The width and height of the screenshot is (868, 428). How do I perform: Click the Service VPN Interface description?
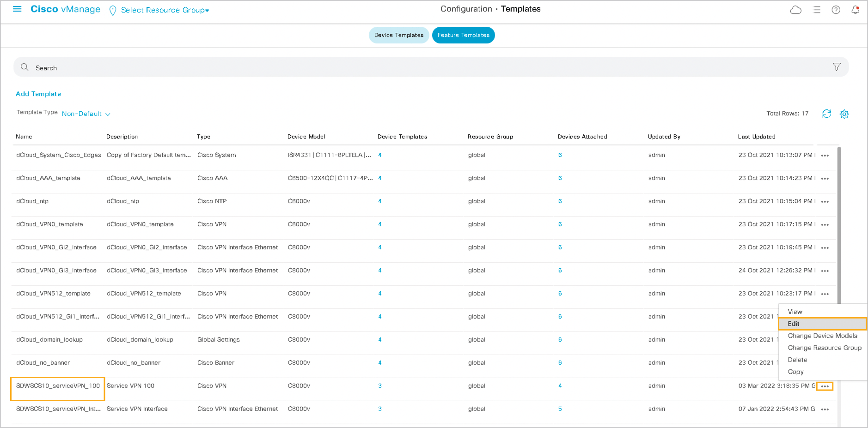pos(137,409)
